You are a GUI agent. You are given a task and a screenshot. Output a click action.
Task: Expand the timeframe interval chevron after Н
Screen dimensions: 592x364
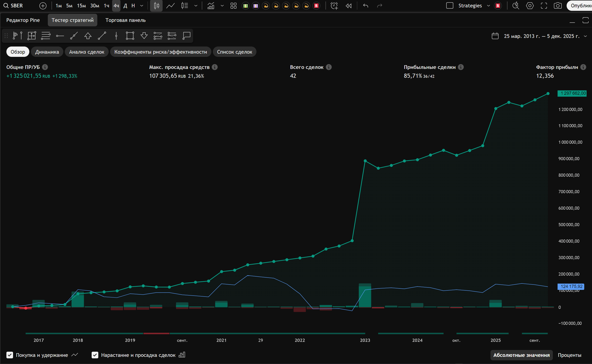click(142, 6)
